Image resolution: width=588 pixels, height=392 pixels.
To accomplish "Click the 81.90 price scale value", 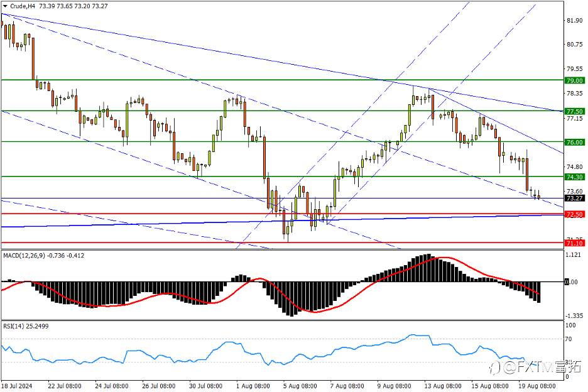I will coord(575,20).
